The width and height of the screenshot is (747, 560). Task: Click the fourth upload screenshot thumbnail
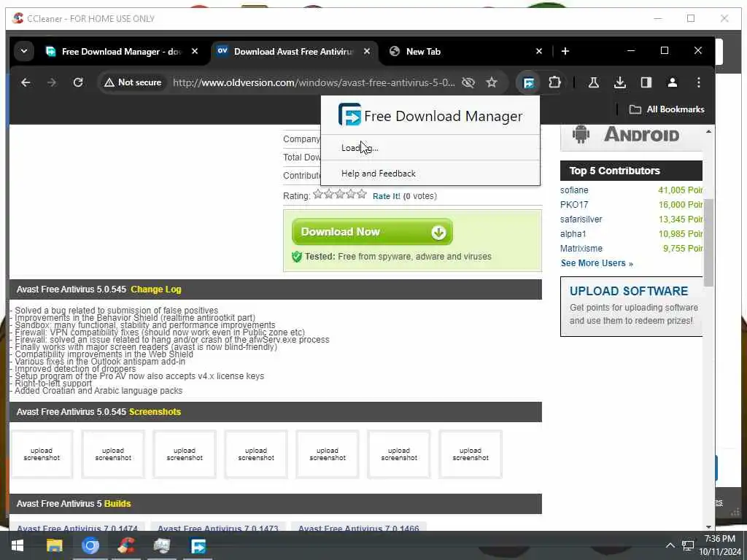(x=256, y=454)
